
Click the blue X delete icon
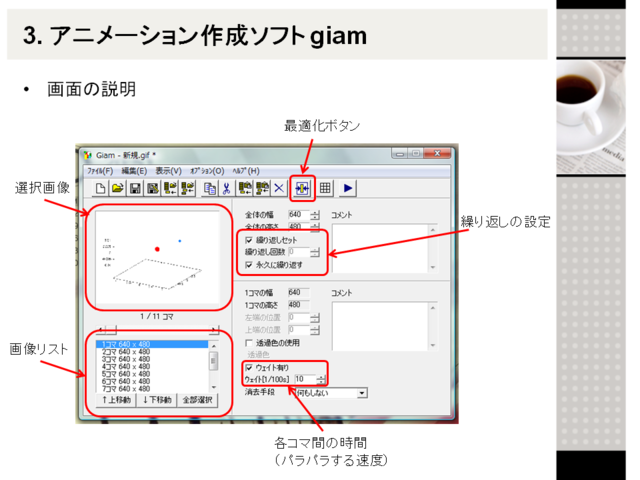tap(279, 187)
